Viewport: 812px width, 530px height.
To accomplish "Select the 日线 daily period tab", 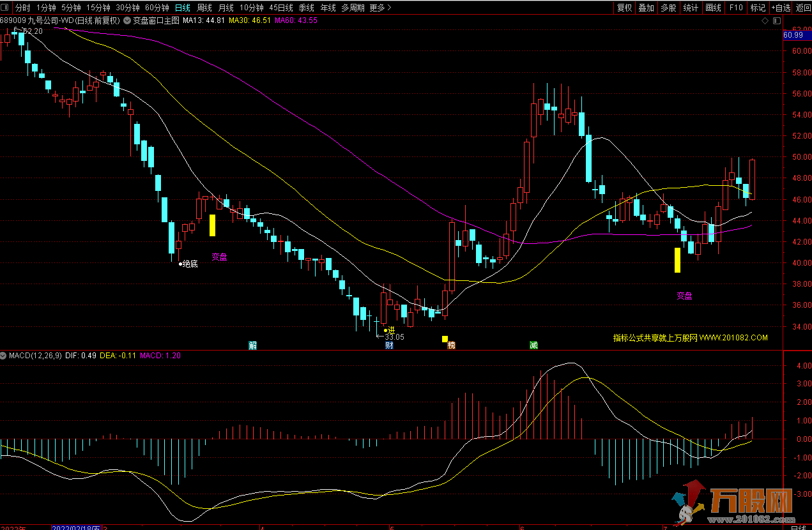I will pos(183,8).
